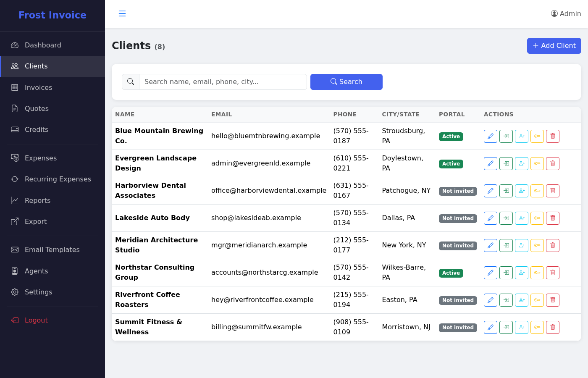Image resolution: width=588 pixels, height=378 pixels.
Task: Click the Add Client button
Action: [554, 46]
